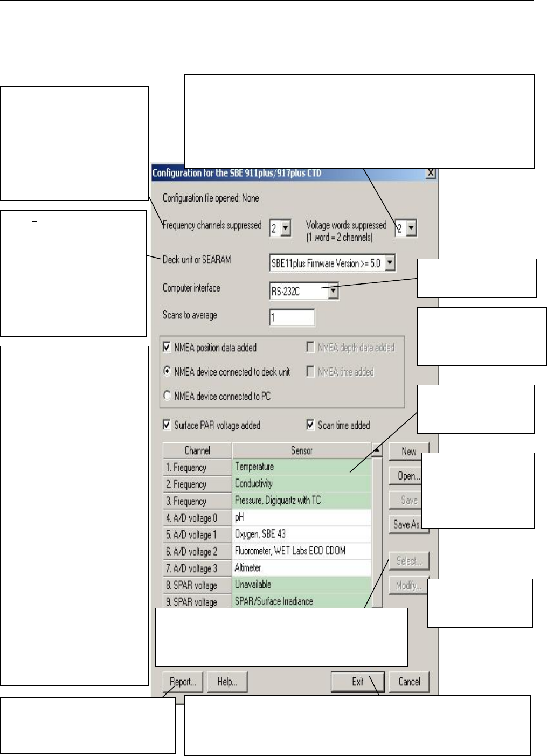Viewport: 547px width, 756px height.
Task: Toggle NMEA position data added checkbox
Action: pyautogui.click(x=167, y=348)
